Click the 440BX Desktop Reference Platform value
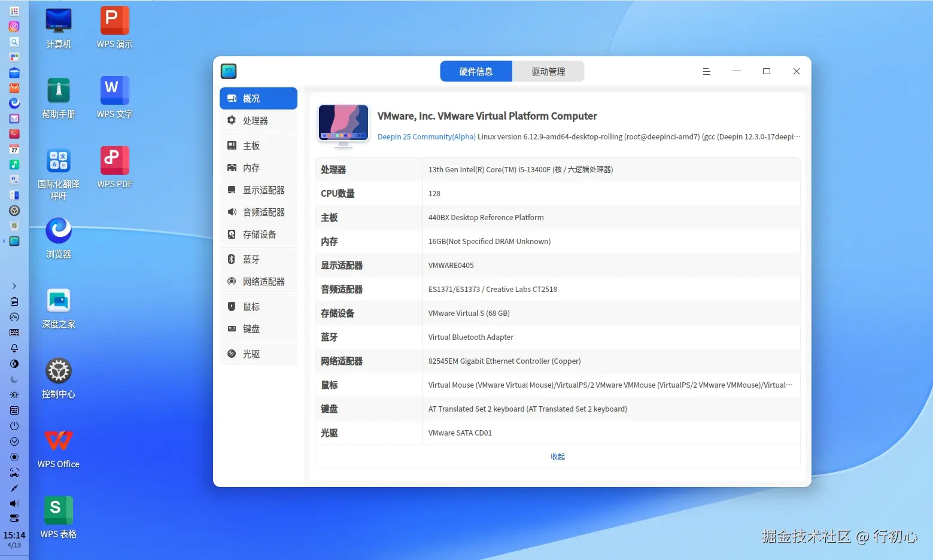The width and height of the screenshot is (933, 560). pyautogui.click(x=486, y=218)
